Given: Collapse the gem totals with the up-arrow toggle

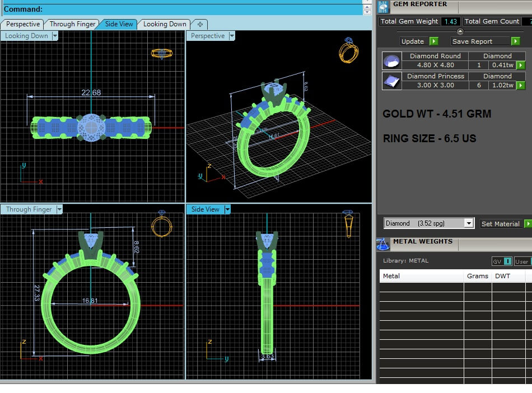Looking at the screenshot, I should (460, 31).
